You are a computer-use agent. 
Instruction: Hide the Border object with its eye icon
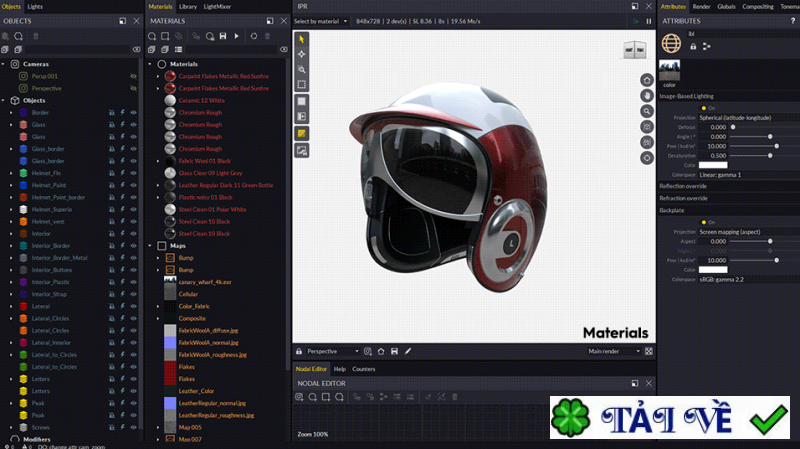click(133, 112)
